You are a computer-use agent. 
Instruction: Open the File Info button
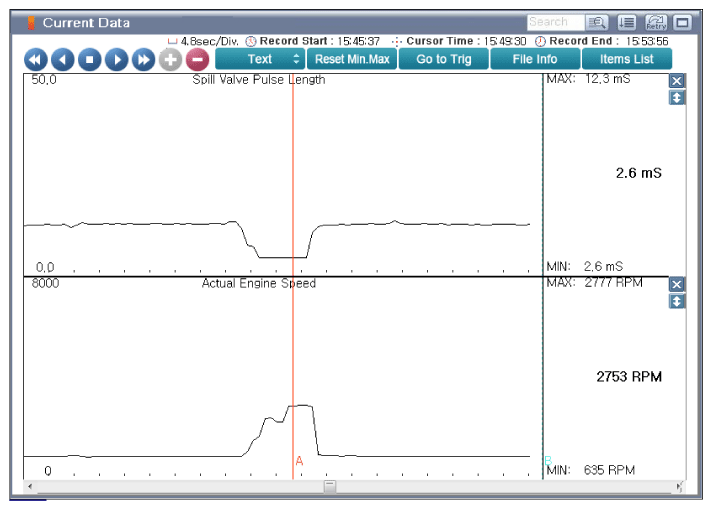535,59
